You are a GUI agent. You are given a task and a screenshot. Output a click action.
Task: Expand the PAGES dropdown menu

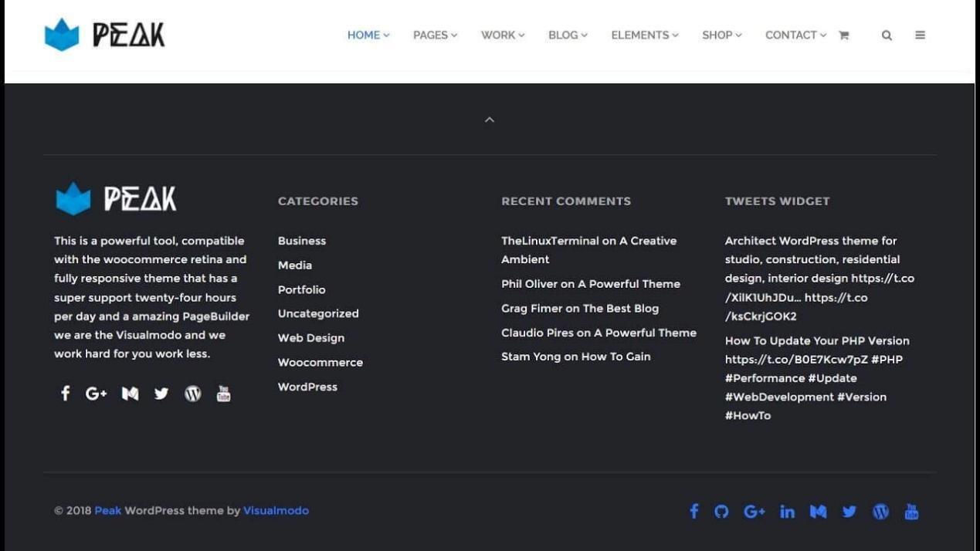pos(435,35)
